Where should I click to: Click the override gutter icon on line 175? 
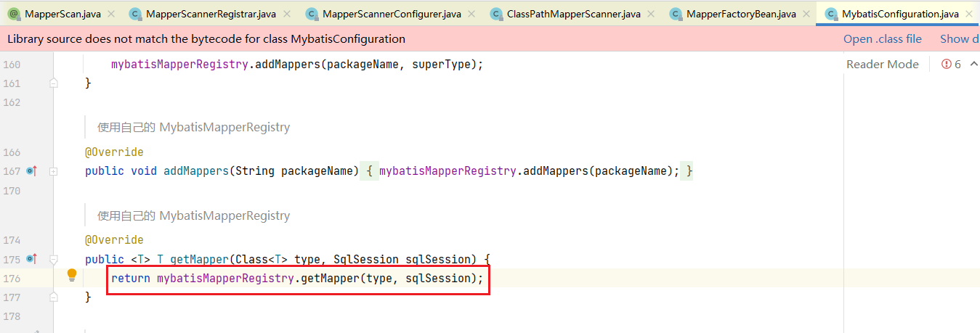coord(31,259)
